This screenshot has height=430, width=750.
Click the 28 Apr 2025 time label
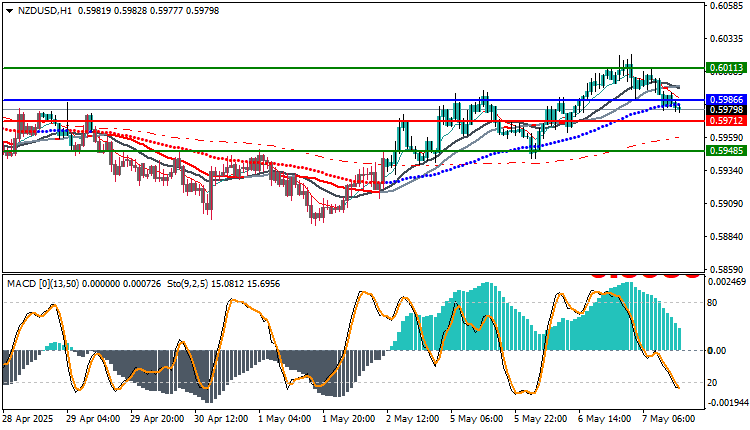[x=28, y=419]
